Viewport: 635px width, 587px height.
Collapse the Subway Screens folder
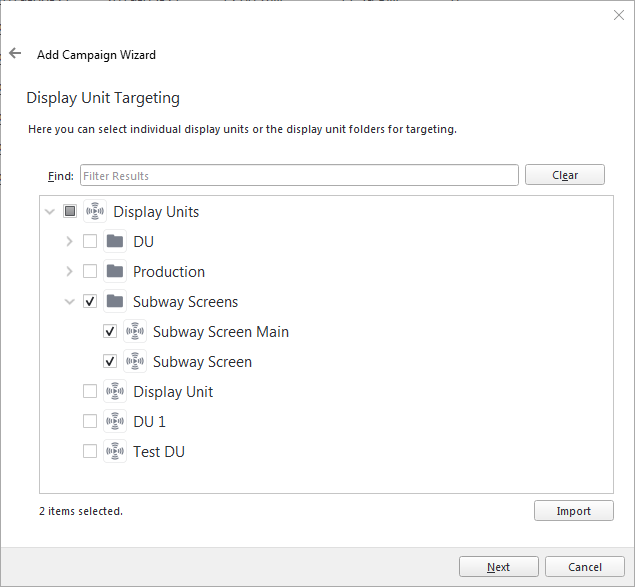[x=70, y=301]
